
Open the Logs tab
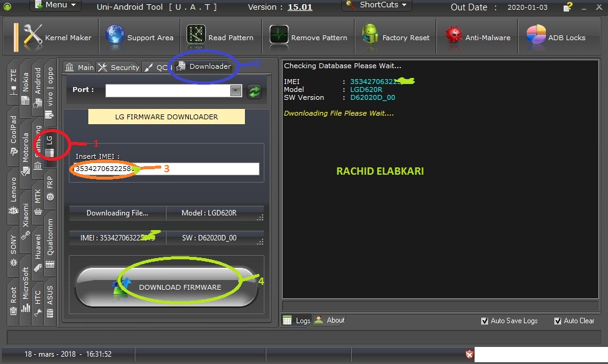(297, 320)
